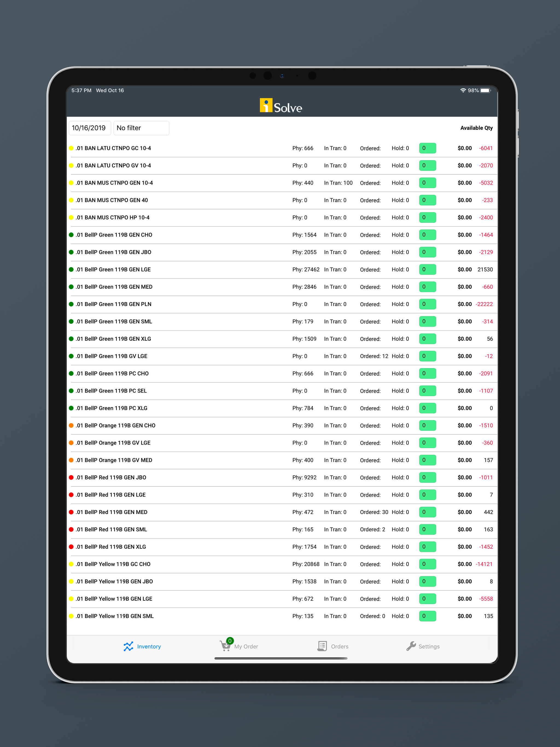Tap quantity box for BAN LATU CTNPO GV 10-4
560x747 pixels.
point(427,165)
